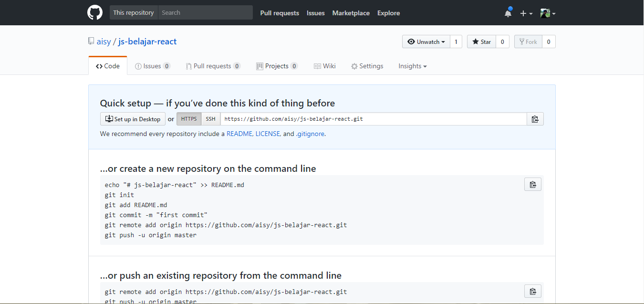This screenshot has width=644, height=304.
Task: Click the This repository search scope
Action: coord(134,13)
